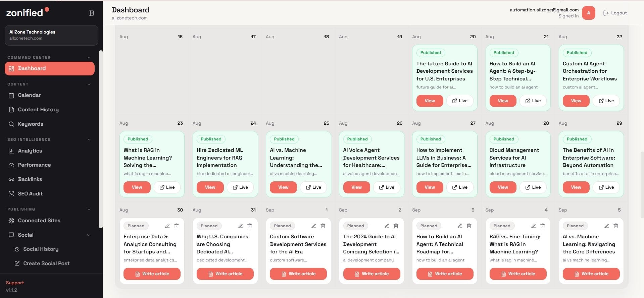Image resolution: width=644 pixels, height=298 pixels.
Task: Delete the 2024 Guide to AI Development card
Action: click(x=396, y=226)
